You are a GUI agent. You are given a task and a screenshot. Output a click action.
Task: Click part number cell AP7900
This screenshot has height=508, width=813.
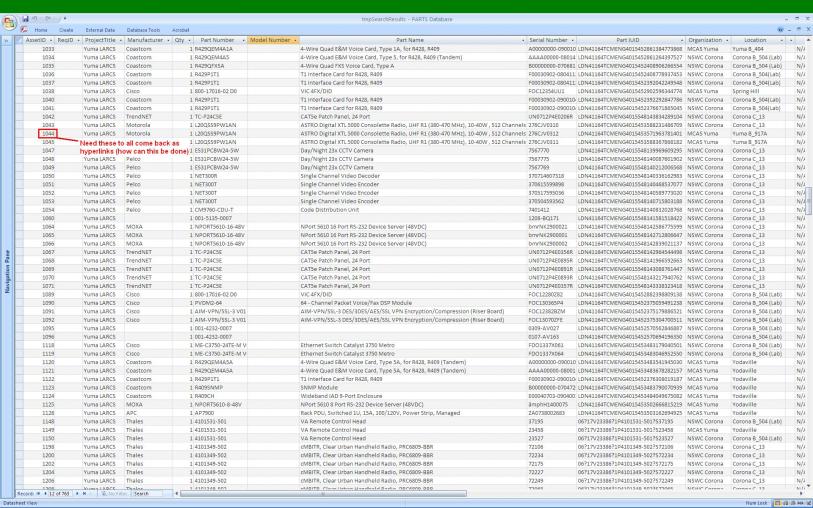coord(220,413)
